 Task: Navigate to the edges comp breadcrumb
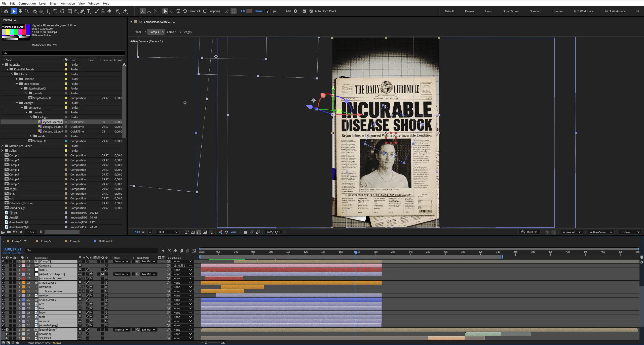(188, 32)
